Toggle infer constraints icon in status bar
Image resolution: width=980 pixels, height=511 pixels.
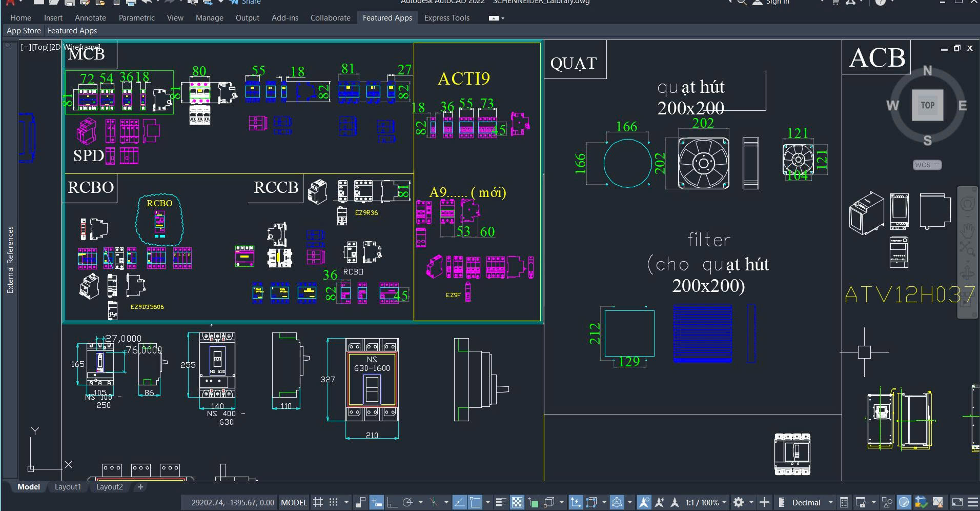click(x=361, y=502)
